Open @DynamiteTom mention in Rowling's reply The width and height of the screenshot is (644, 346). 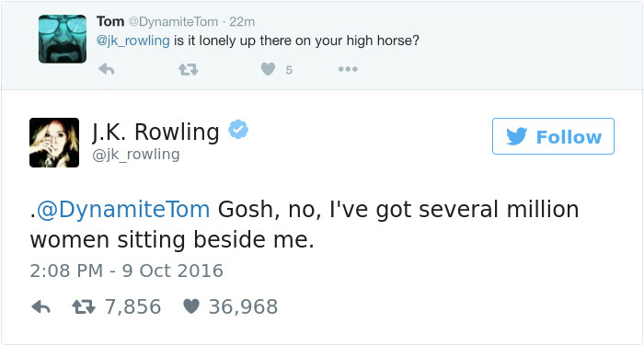click(123, 209)
